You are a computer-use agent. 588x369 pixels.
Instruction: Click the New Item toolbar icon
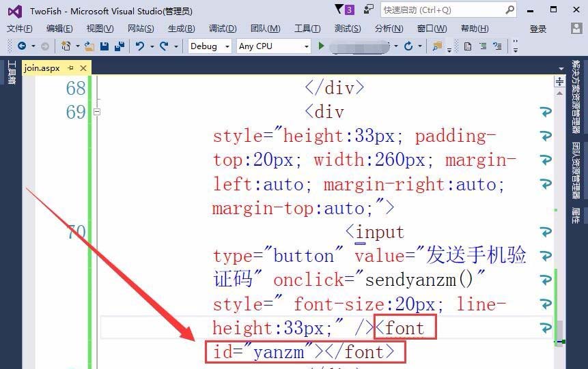click(66, 46)
